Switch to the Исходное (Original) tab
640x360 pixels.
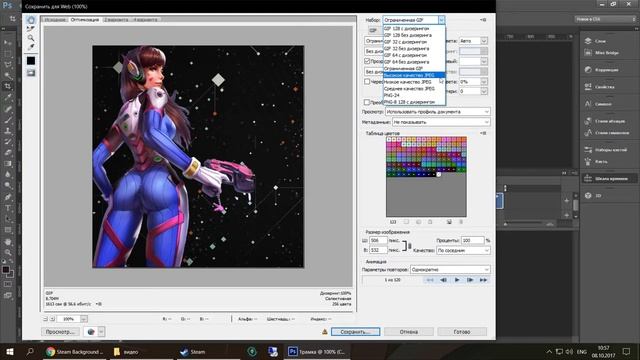pyautogui.click(x=55, y=20)
